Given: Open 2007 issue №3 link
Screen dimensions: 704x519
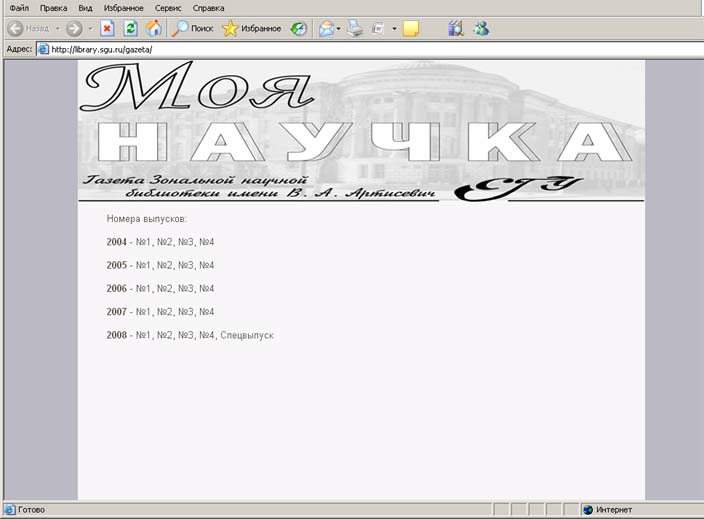Looking at the screenshot, I should click(185, 312).
